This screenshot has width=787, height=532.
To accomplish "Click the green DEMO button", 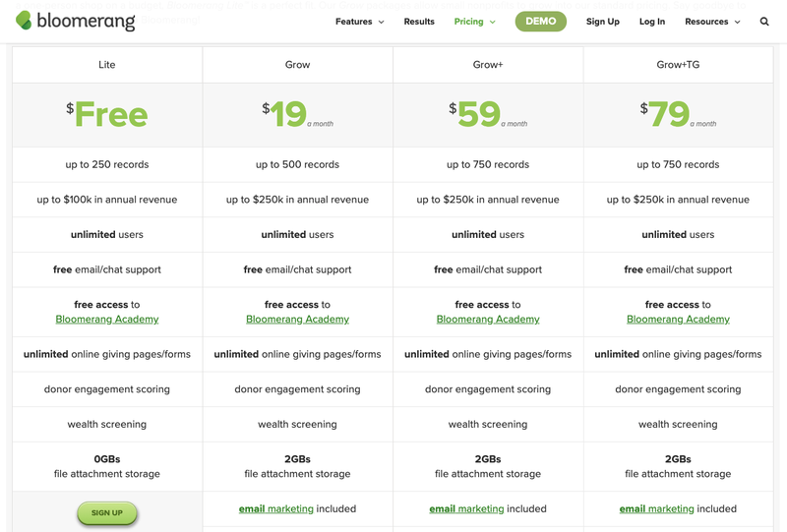I will click(540, 21).
